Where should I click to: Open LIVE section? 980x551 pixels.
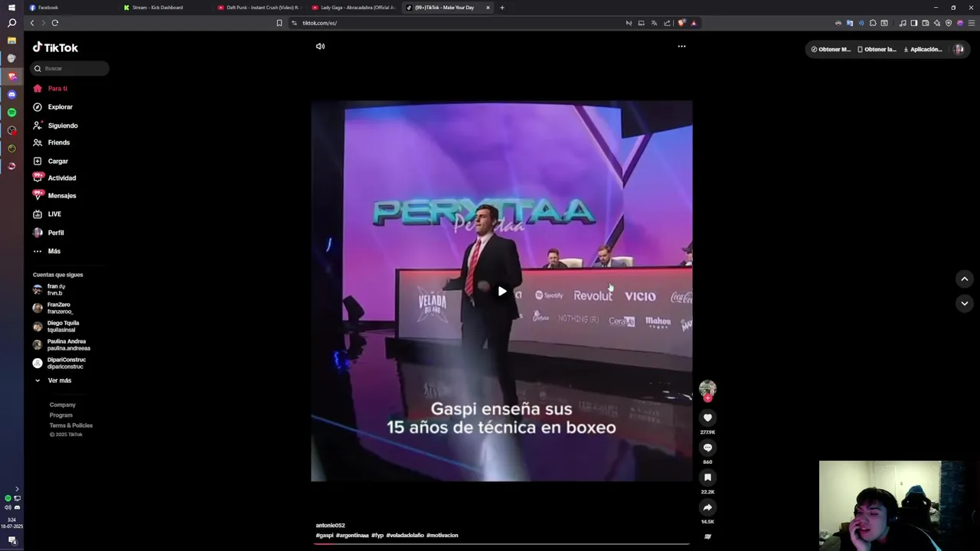(x=47, y=214)
